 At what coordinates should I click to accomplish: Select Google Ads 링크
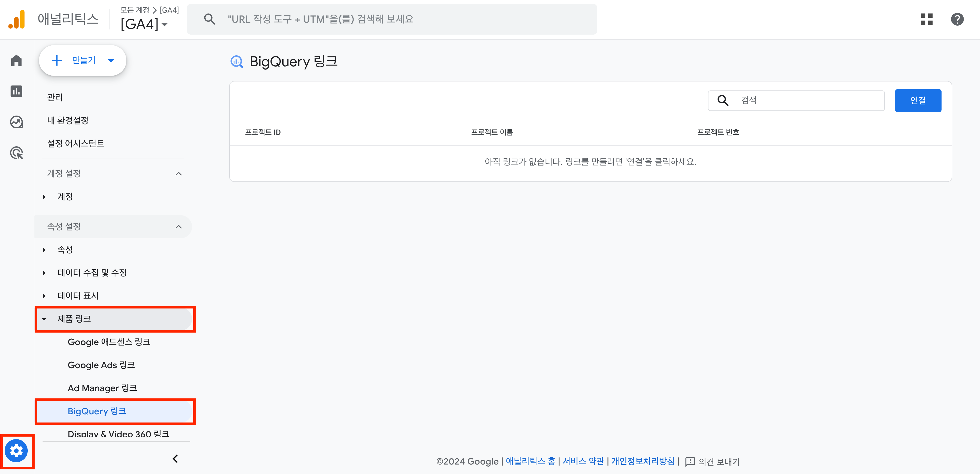coord(101,365)
